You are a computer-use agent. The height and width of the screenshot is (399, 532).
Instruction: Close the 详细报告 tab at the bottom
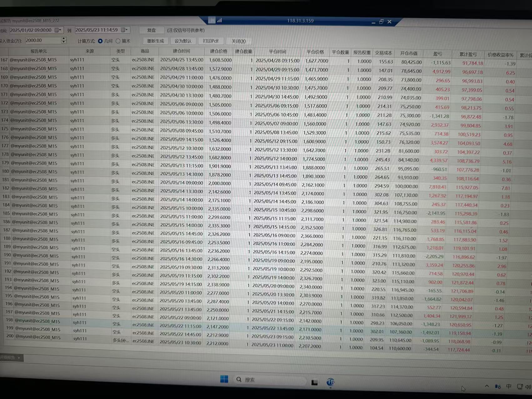[19, 357]
